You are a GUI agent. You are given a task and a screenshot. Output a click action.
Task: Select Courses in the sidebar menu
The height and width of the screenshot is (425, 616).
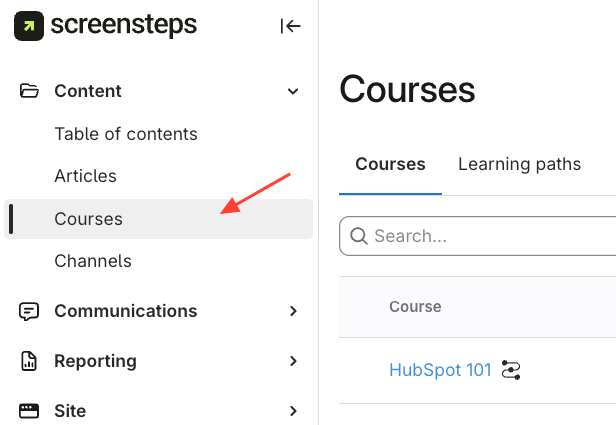(x=89, y=219)
